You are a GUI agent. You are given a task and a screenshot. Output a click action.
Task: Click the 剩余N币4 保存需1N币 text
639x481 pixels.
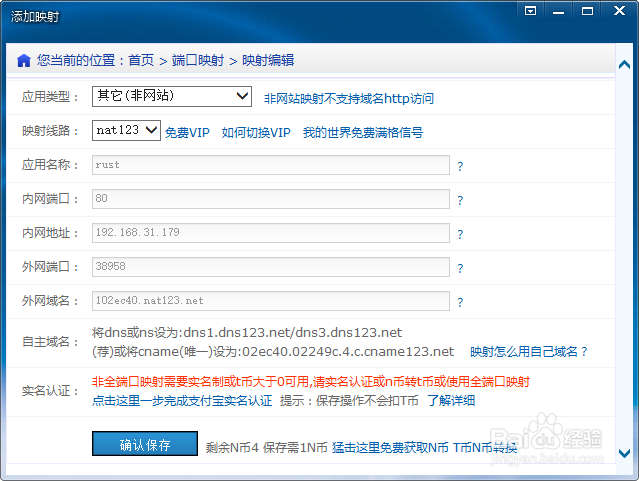pyautogui.click(x=267, y=448)
